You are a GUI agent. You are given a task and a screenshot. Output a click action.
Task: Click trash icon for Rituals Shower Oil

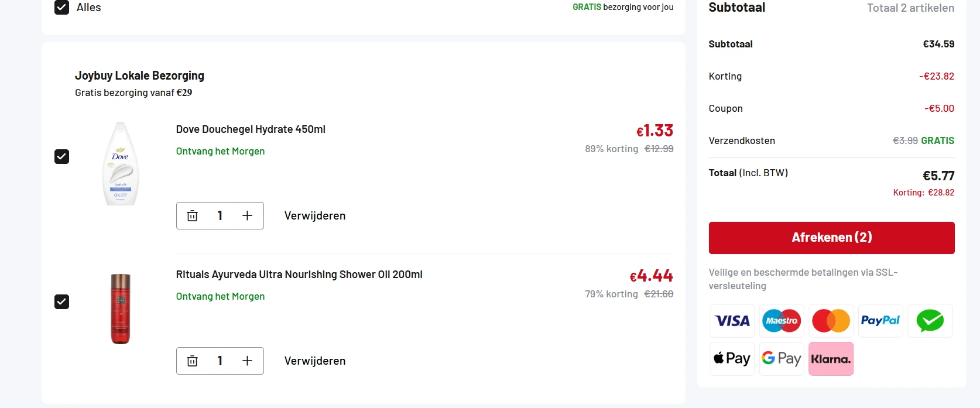coord(192,361)
